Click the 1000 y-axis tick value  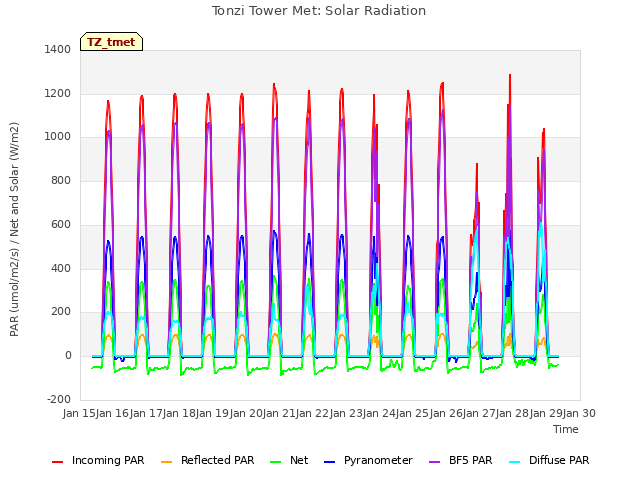click(x=58, y=137)
